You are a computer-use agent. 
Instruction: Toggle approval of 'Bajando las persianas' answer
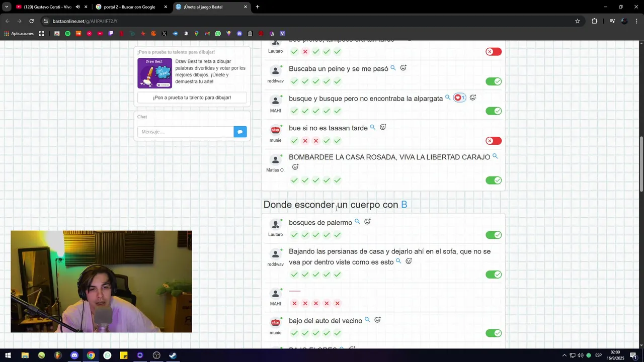pos(494,275)
